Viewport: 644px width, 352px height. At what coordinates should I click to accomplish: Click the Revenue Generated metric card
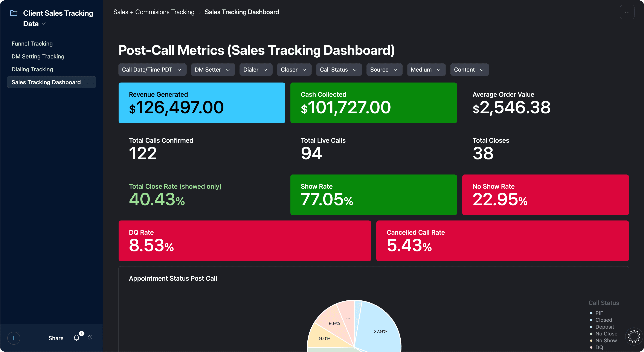201,103
